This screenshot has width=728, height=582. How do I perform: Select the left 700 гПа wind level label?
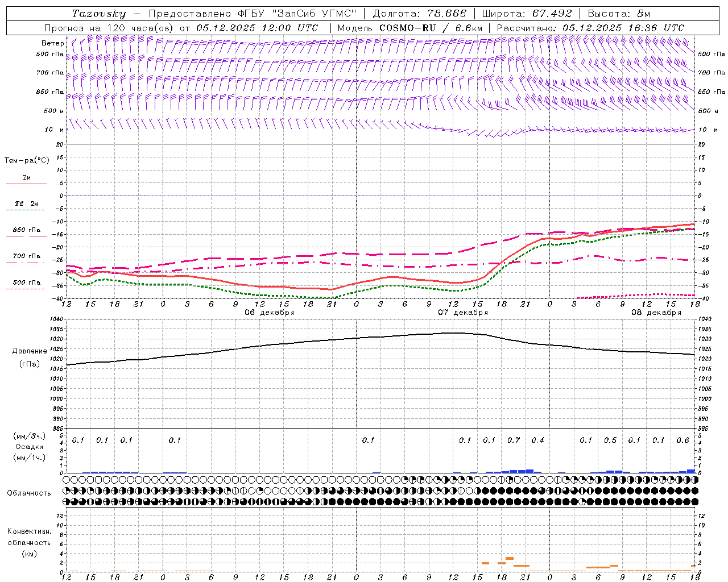pyautogui.click(x=49, y=73)
